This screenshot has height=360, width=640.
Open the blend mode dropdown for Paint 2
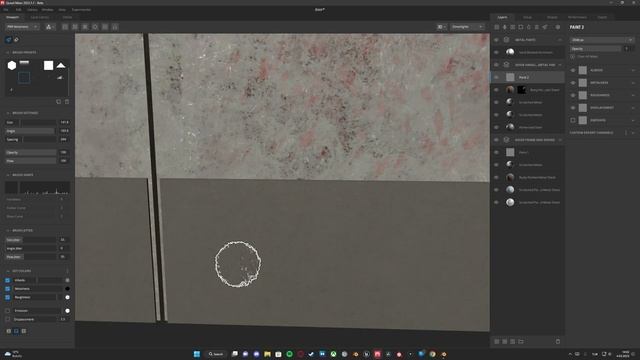coord(602,40)
